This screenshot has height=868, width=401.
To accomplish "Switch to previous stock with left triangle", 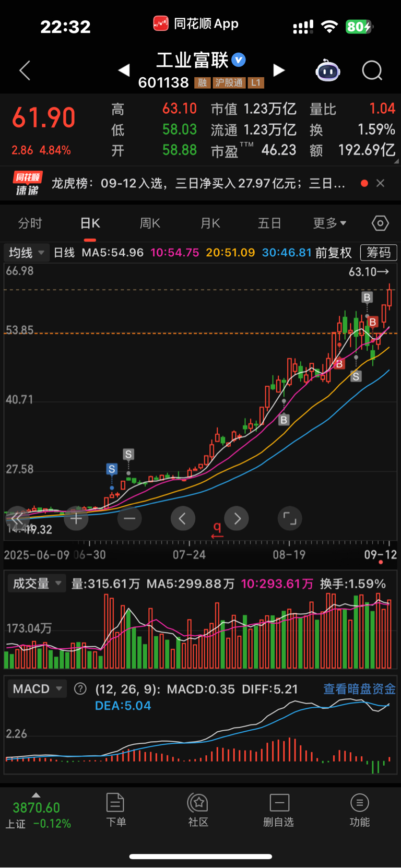I will [124, 70].
